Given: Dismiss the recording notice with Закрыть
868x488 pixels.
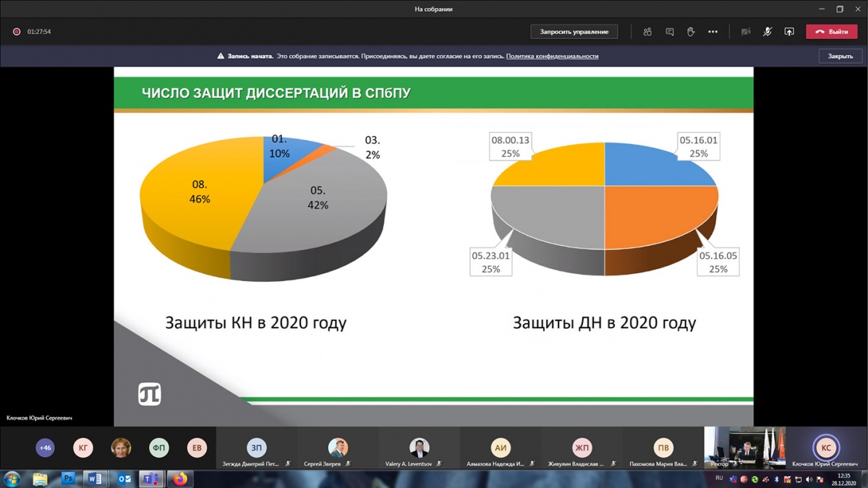Looking at the screenshot, I should tap(841, 56).
